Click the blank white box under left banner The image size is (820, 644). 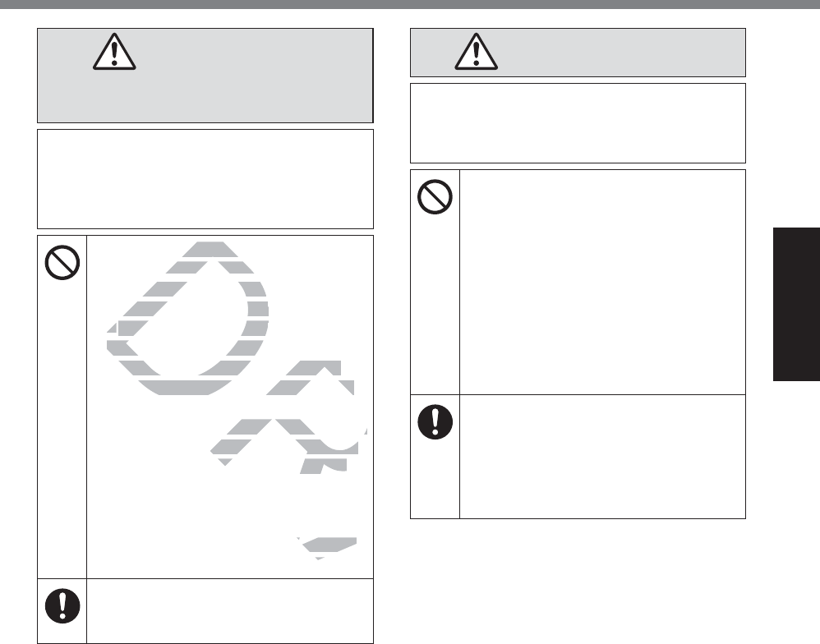pyautogui.click(x=205, y=179)
